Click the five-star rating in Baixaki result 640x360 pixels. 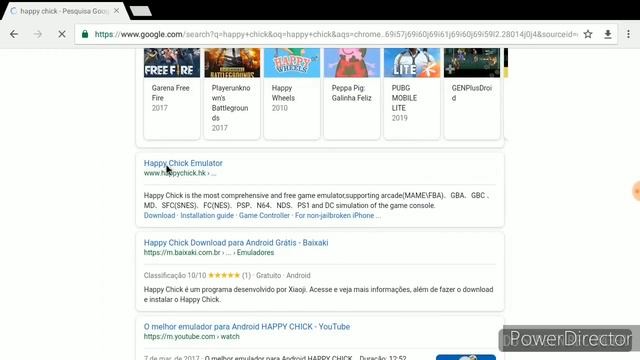224,276
